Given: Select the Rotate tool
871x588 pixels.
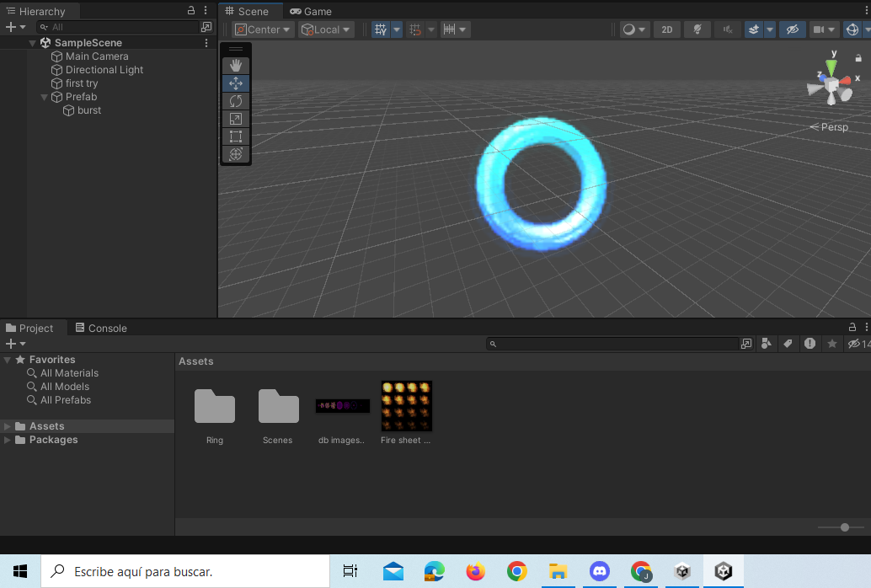Looking at the screenshot, I should click(236, 100).
